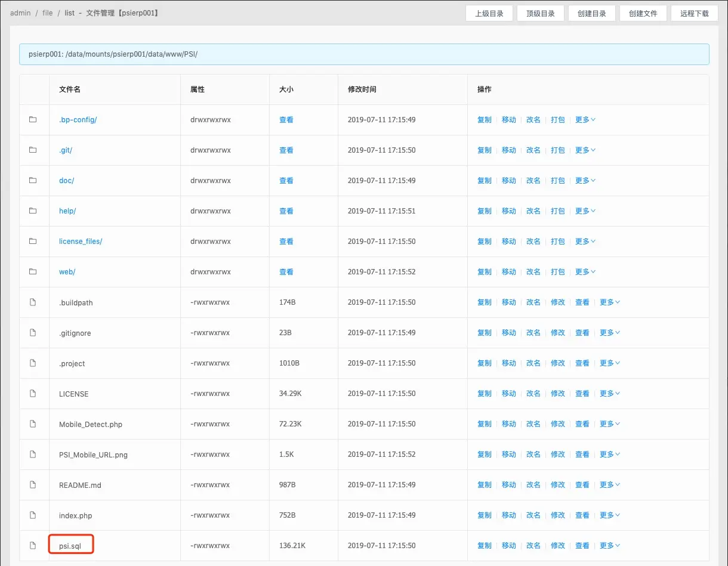
Task: Click 查看 size link for .bp-config/
Action: coord(286,119)
